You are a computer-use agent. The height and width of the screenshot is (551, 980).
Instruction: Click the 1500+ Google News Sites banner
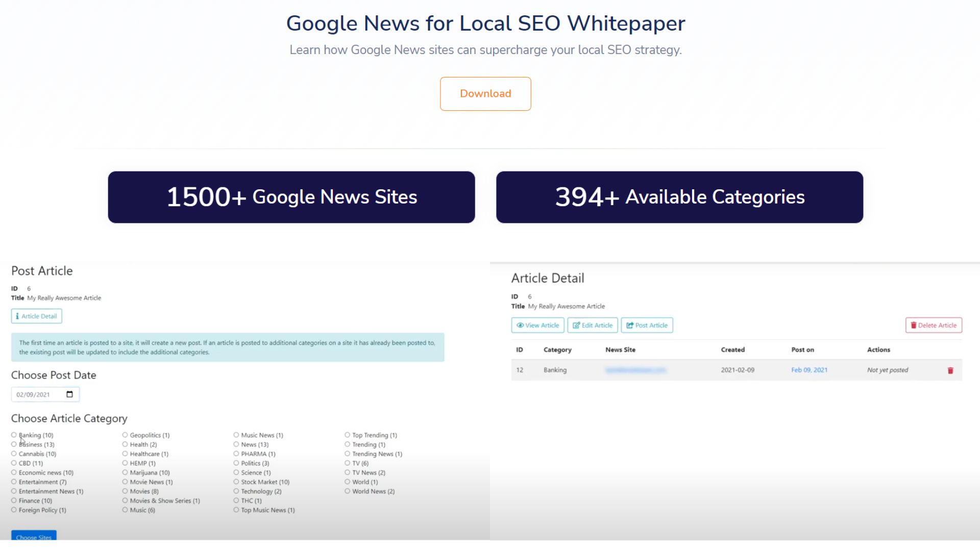(x=291, y=197)
